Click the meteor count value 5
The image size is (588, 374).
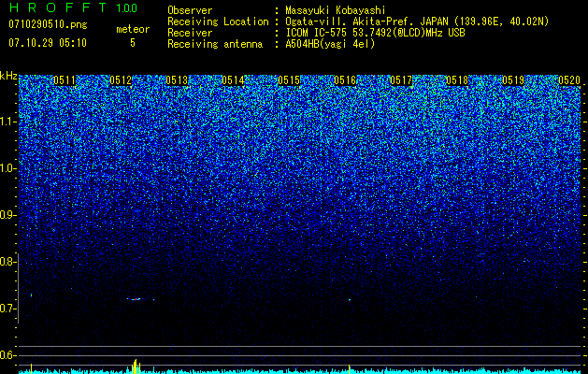pyautogui.click(x=133, y=43)
